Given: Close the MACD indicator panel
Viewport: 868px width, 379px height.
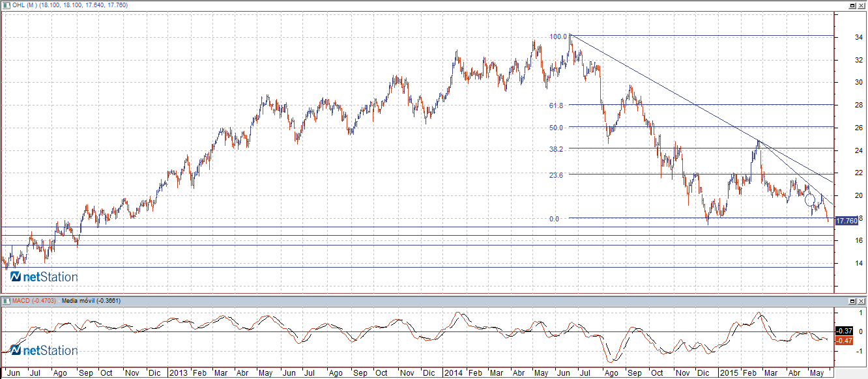Looking at the screenshot, I should point(861,301).
